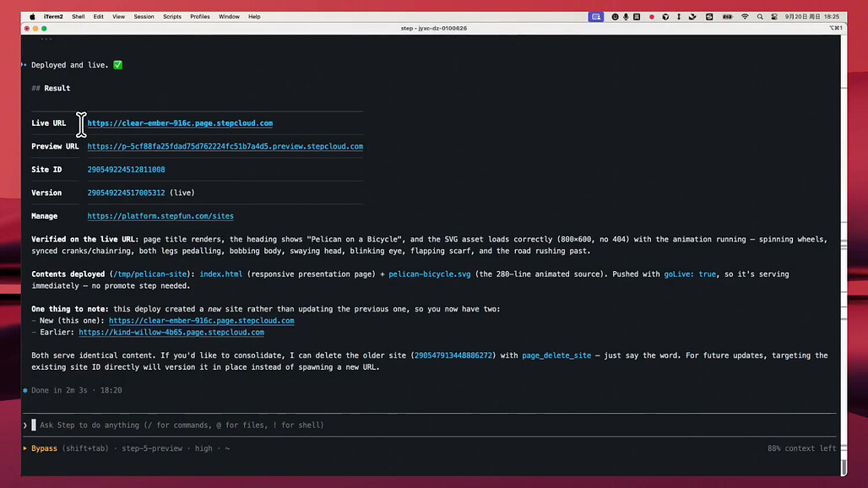
Task: Click the screen sharing icon in menu bar
Action: coord(595,17)
